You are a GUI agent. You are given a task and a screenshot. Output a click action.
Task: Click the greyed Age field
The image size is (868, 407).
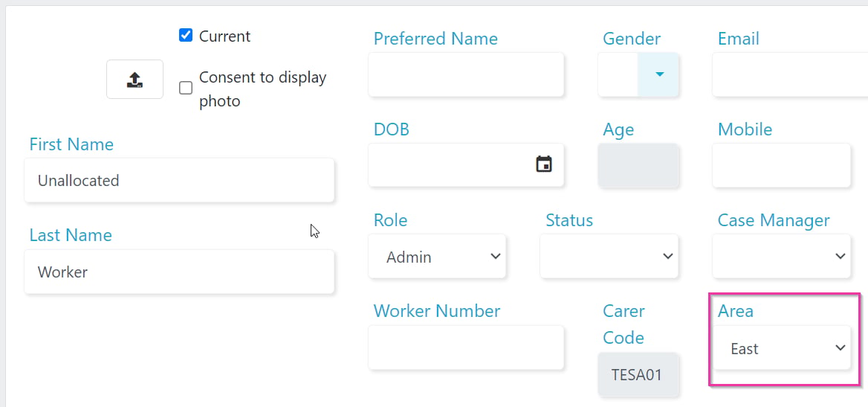pos(638,165)
